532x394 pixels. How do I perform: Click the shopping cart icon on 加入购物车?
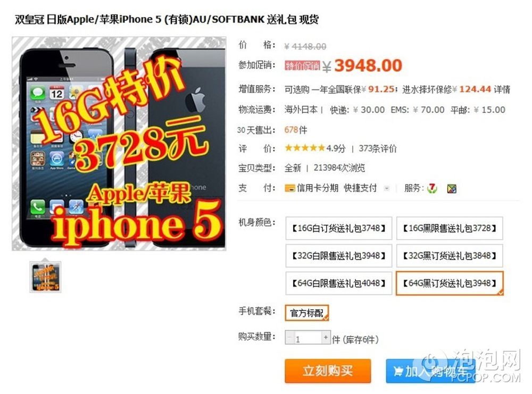pyautogui.click(x=398, y=371)
